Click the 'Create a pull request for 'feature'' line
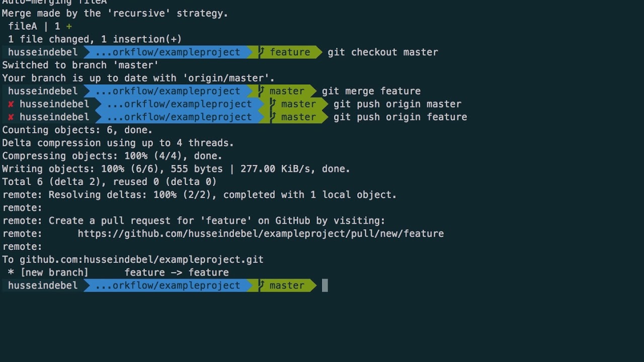This screenshot has width=644, height=362. click(194, 221)
